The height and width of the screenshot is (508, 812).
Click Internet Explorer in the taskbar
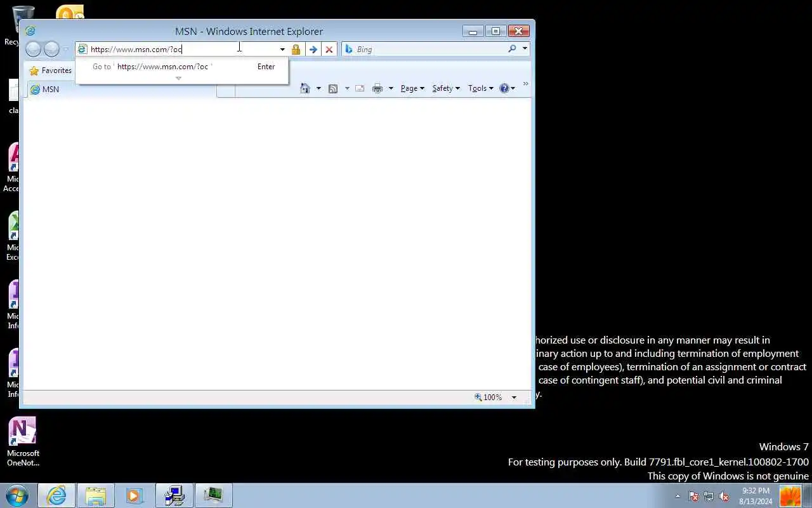click(x=56, y=495)
